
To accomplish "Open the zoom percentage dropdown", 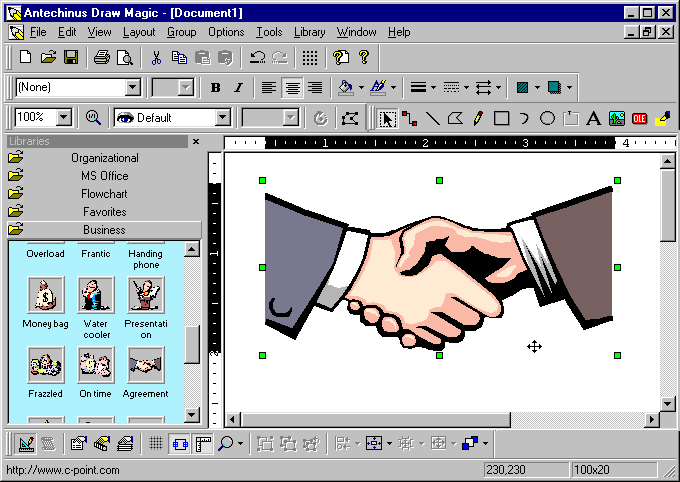I will click(64, 118).
